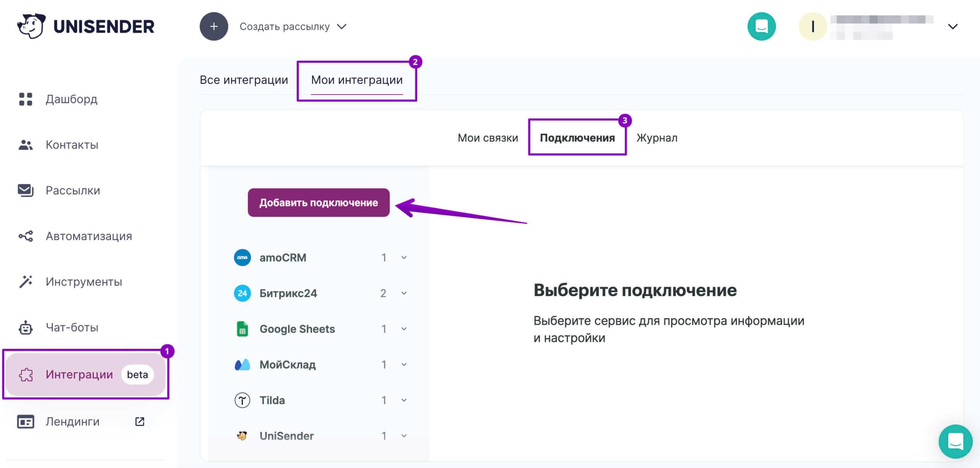This screenshot has height=468, width=980.
Task: Open Чат-боты in the sidebar
Action: [72, 327]
